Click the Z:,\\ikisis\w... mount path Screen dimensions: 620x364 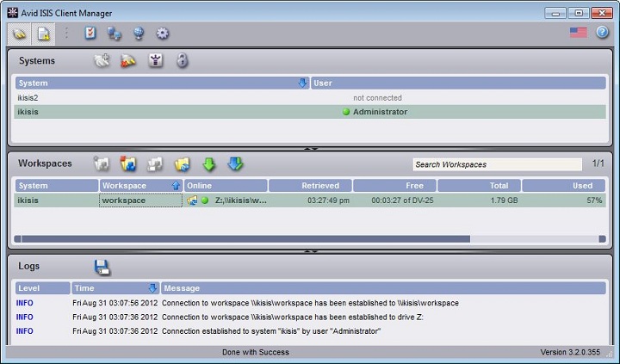(241, 201)
